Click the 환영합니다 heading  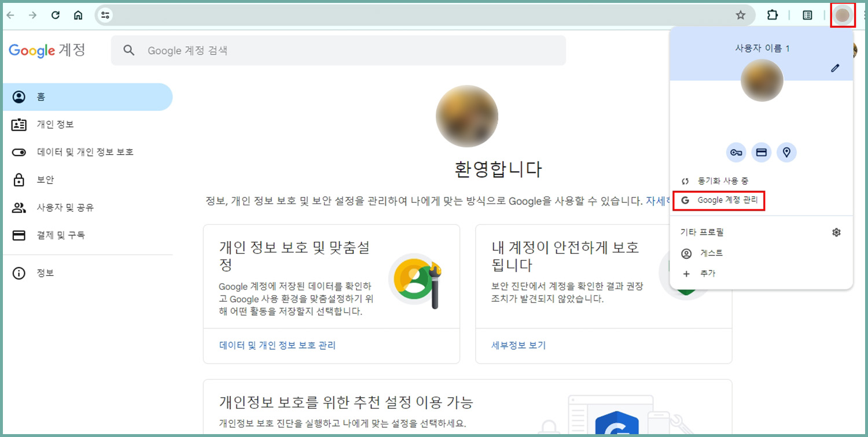pos(498,169)
